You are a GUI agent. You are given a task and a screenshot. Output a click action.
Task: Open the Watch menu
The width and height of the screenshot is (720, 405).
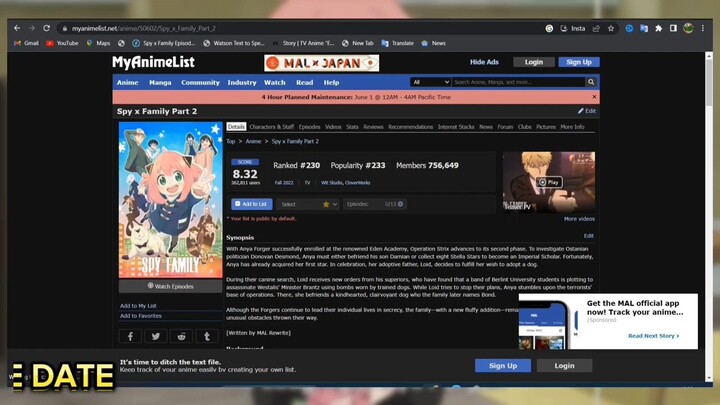point(275,83)
